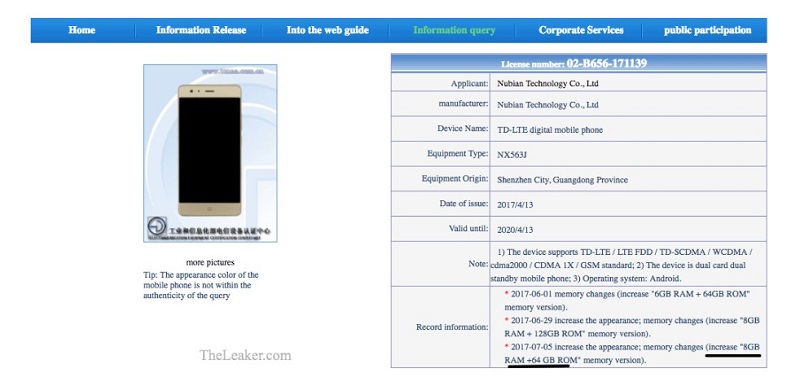Click the license number header 02-B656-171139
The height and width of the screenshot is (386, 800).
[x=579, y=64]
